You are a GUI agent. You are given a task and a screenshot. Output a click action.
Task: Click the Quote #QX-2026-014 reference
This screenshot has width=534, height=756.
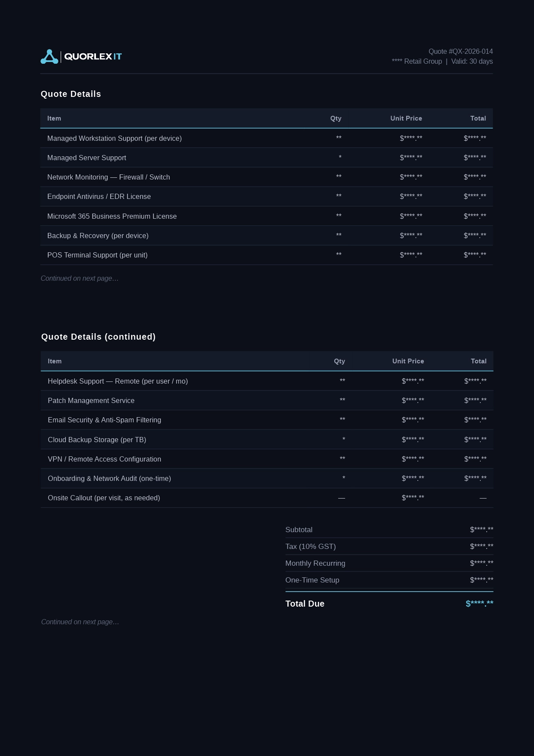click(x=460, y=51)
